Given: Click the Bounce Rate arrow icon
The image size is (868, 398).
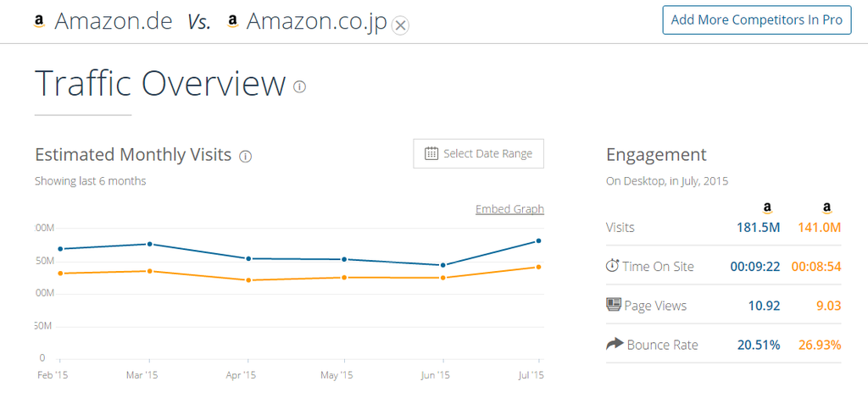Looking at the screenshot, I should tap(615, 345).
